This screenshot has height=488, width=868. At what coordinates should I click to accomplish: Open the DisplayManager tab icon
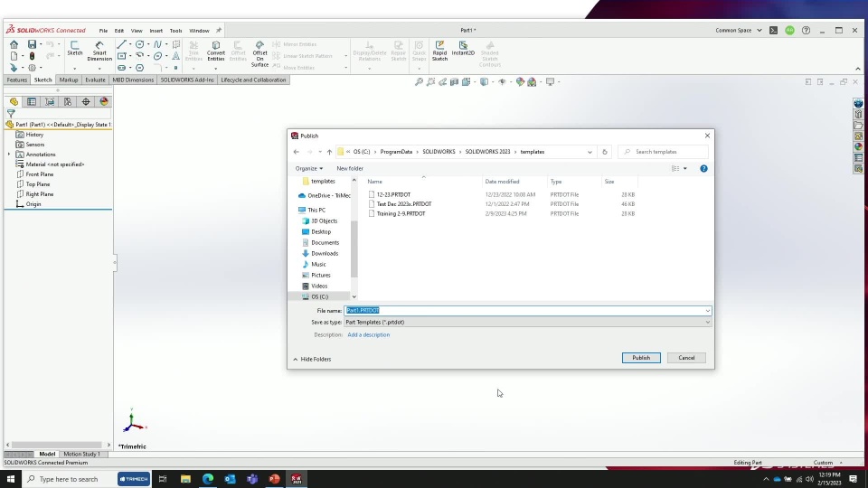pos(103,102)
